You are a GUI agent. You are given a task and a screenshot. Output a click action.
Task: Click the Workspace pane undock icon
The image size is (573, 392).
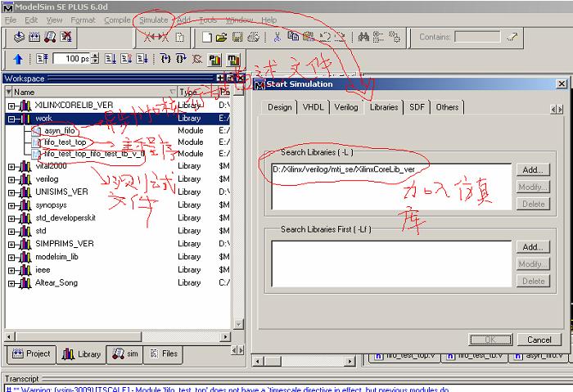(230, 79)
